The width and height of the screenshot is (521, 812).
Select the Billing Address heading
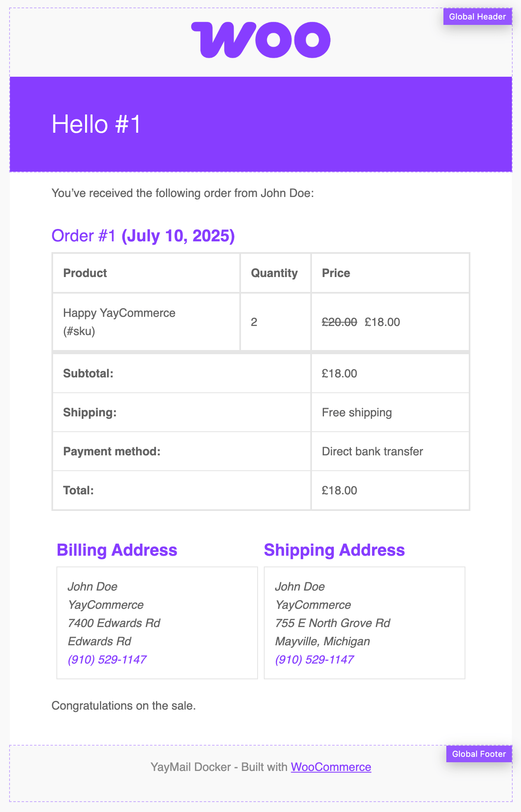click(117, 550)
